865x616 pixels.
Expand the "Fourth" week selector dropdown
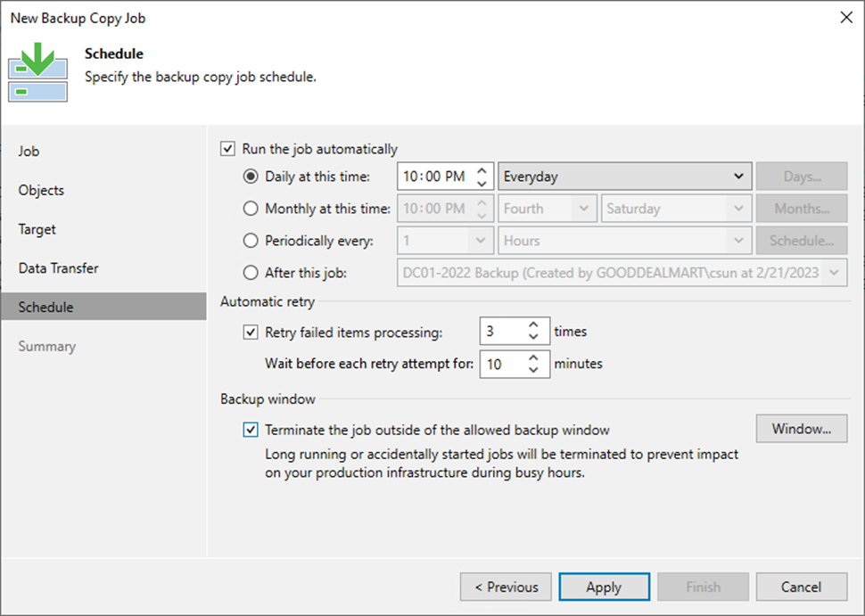[x=547, y=208]
